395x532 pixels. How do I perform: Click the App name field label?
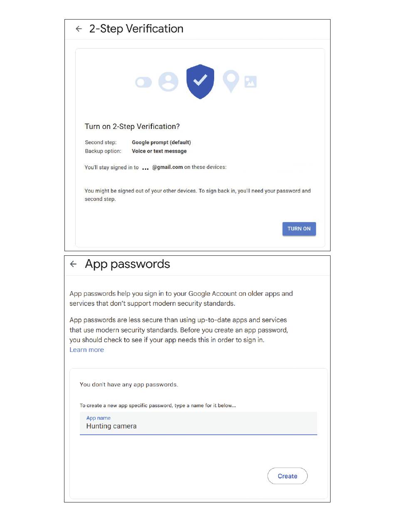coord(99,418)
